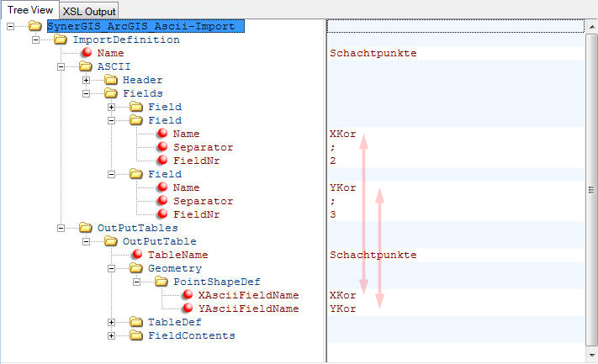Collapse the ASCII node
The image size is (598, 364).
pos(61,66)
